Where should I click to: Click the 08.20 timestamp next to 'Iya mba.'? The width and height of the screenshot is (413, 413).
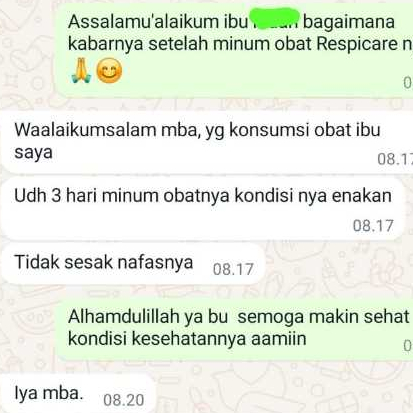click(x=124, y=400)
